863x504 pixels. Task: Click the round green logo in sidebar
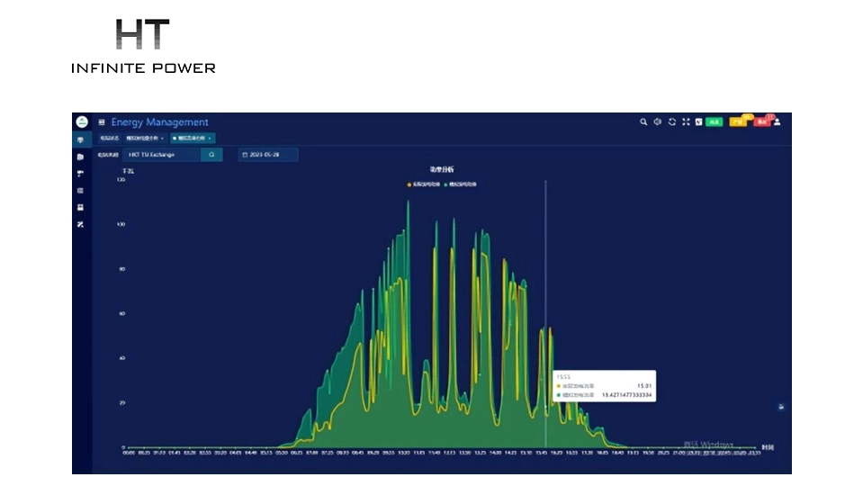pyautogui.click(x=81, y=121)
